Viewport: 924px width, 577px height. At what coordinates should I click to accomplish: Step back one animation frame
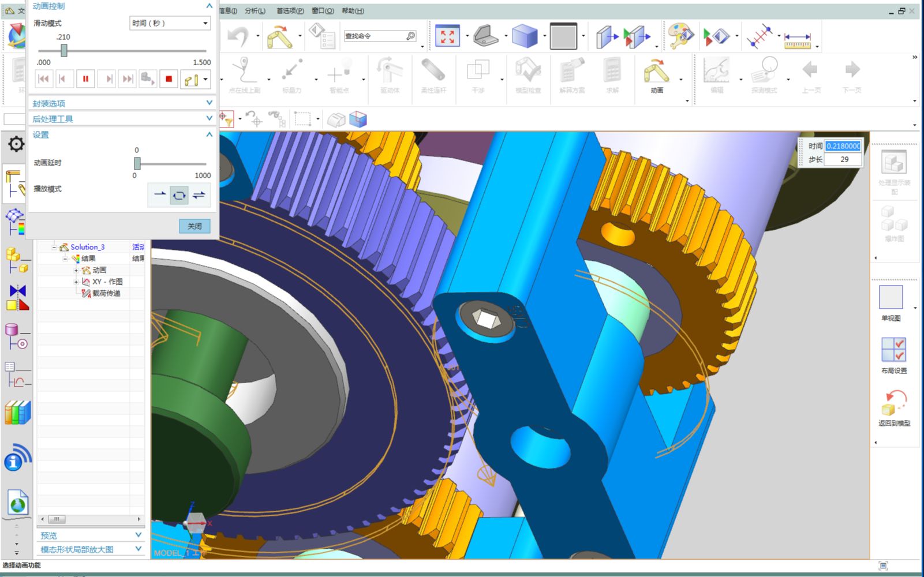tap(64, 79)
